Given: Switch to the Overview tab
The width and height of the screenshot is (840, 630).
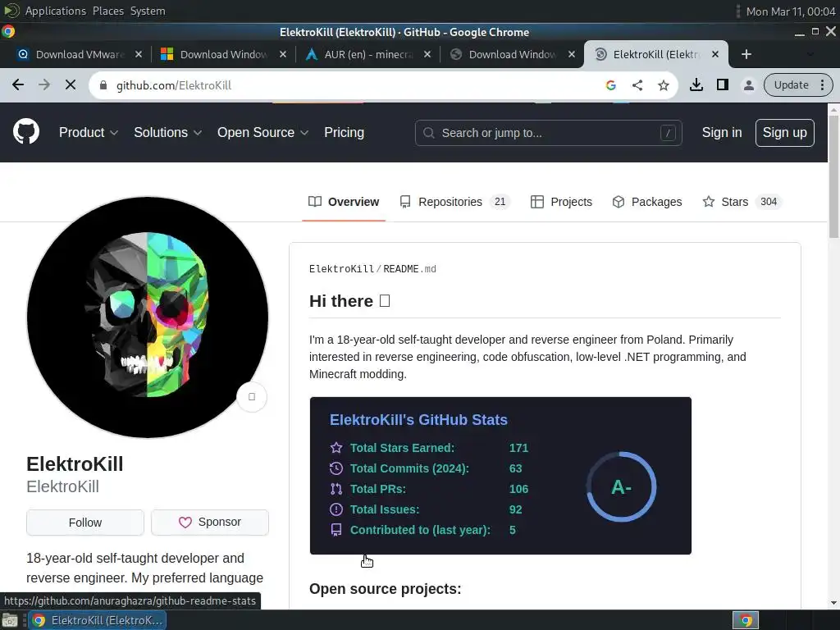Looking at the screenshot, I should point(344,202).
